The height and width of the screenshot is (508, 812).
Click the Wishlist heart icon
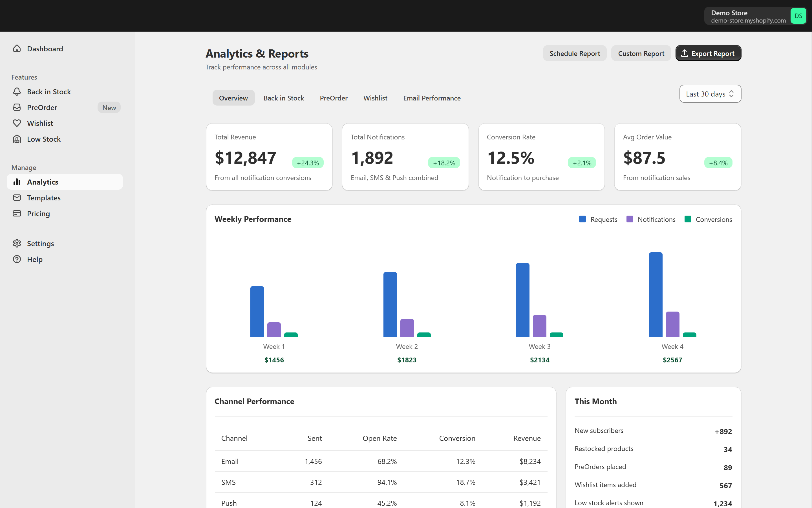point(17,123)
